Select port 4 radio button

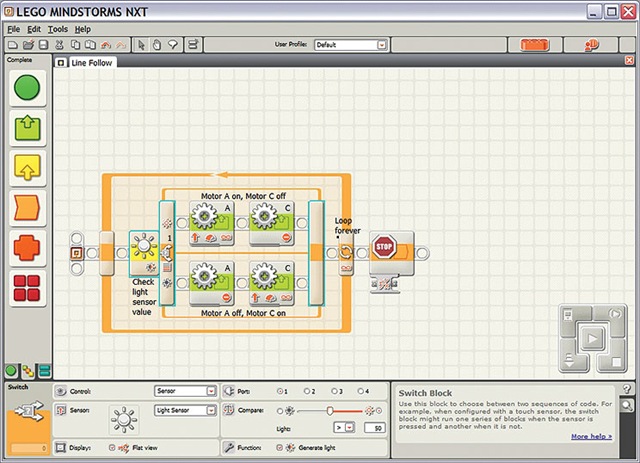360,391
